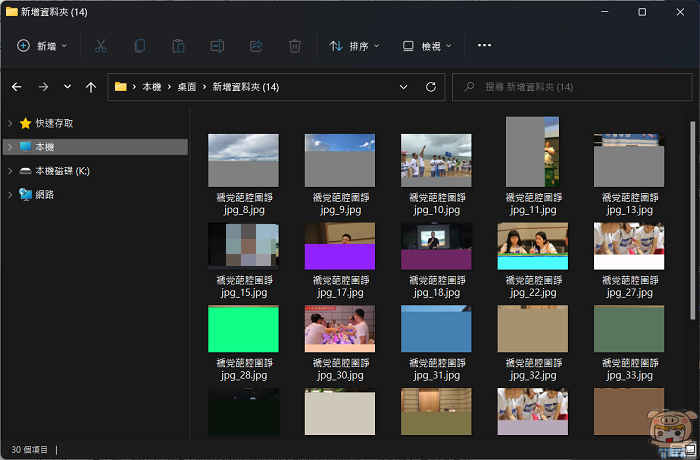Open the 檢視 view options dropdown

427,46
